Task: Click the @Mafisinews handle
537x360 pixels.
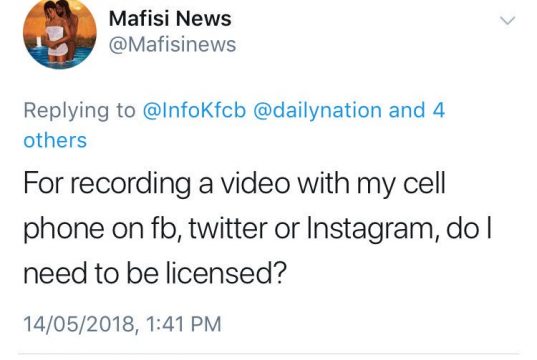Action: coord(172,45)
